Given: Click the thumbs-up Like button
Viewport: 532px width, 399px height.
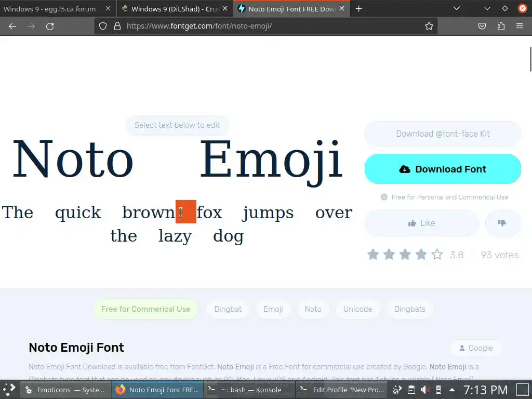Looking at the screenshot, I should click(422, 223).
